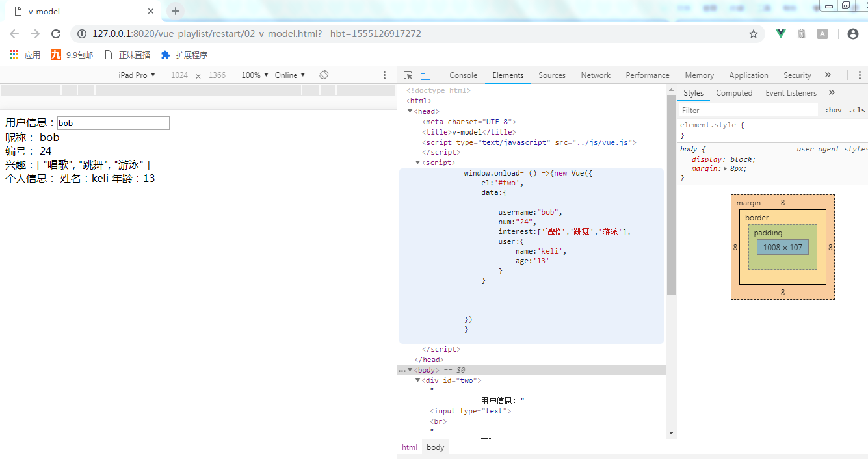The image size is (868, 459).
Task: Switch to the Memory tab
Action: coord(699,75)
